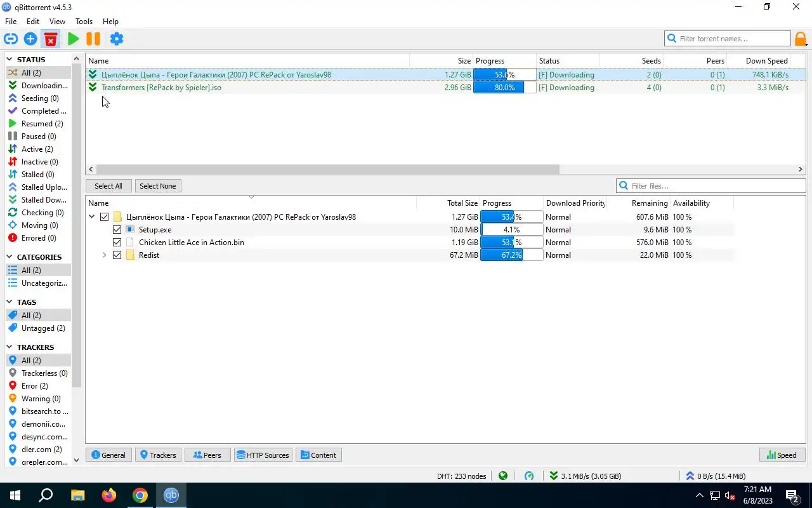Select Trackerless (0) tracker filter

point(37,373)
